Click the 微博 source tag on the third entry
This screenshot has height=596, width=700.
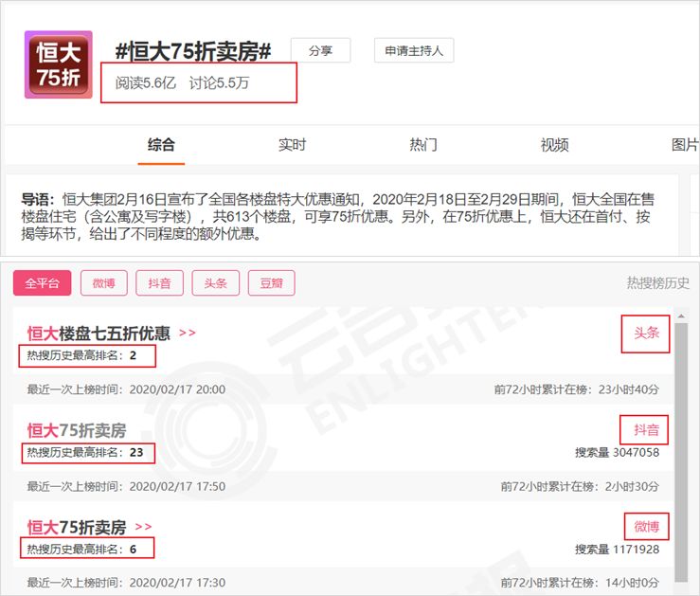[646, 526]
